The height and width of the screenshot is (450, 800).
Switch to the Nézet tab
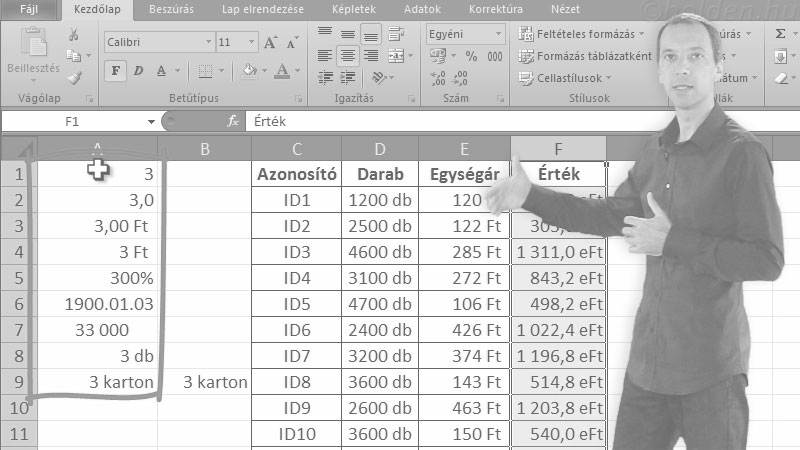click(x=565, y=9)
